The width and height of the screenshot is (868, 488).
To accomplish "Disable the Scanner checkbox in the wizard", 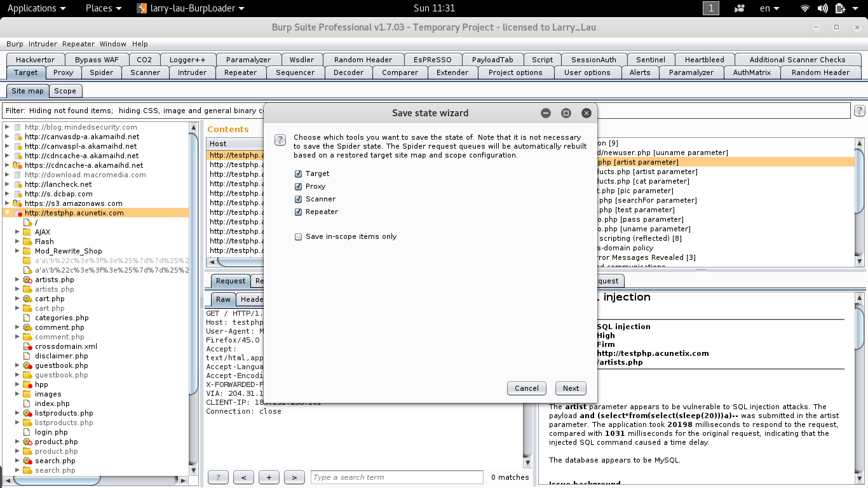I will [x=298, y=199].
